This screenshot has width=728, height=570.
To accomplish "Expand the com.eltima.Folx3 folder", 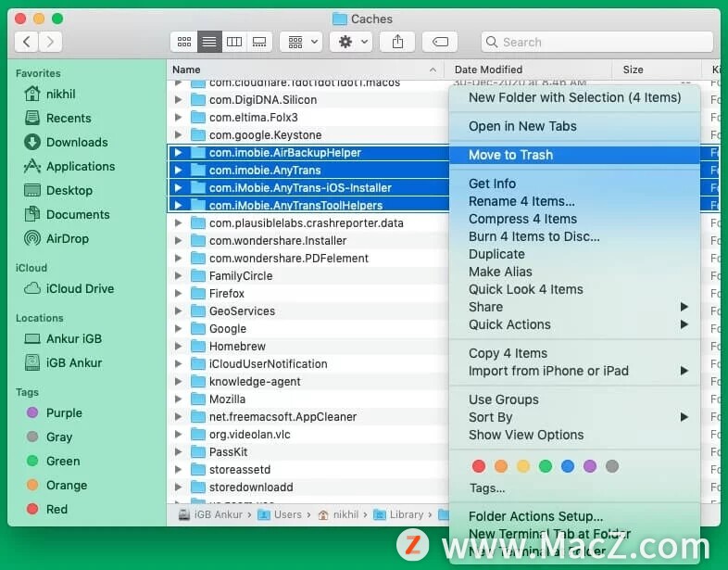I will click(178, 118).
